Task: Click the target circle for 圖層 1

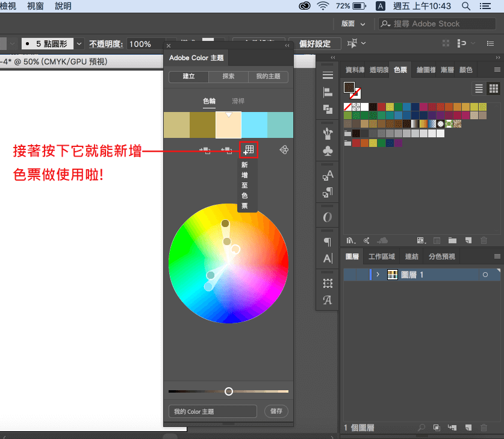Action: tap(485, 275)
